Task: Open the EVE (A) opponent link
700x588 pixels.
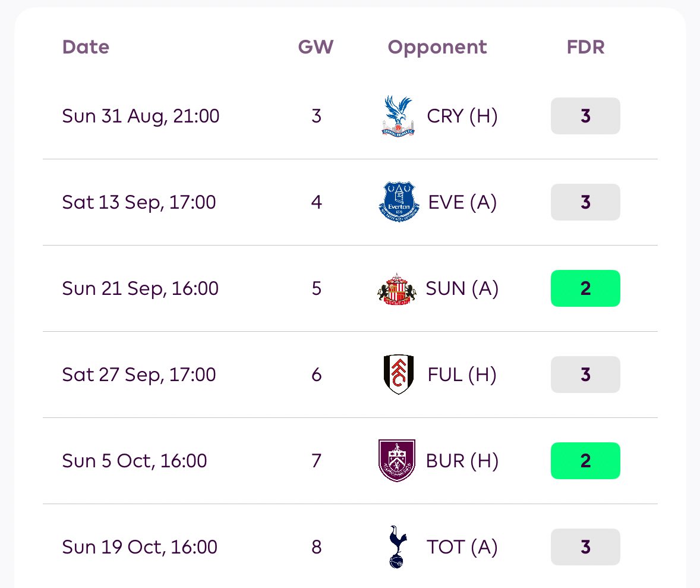Action: [x=462, y=202]
